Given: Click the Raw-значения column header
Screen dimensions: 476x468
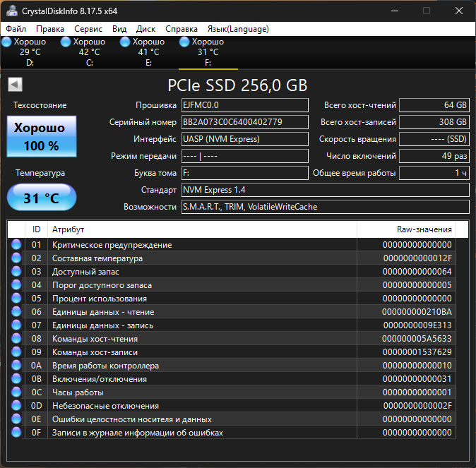Looking at the screenshot, I should (x=407, y=229).
